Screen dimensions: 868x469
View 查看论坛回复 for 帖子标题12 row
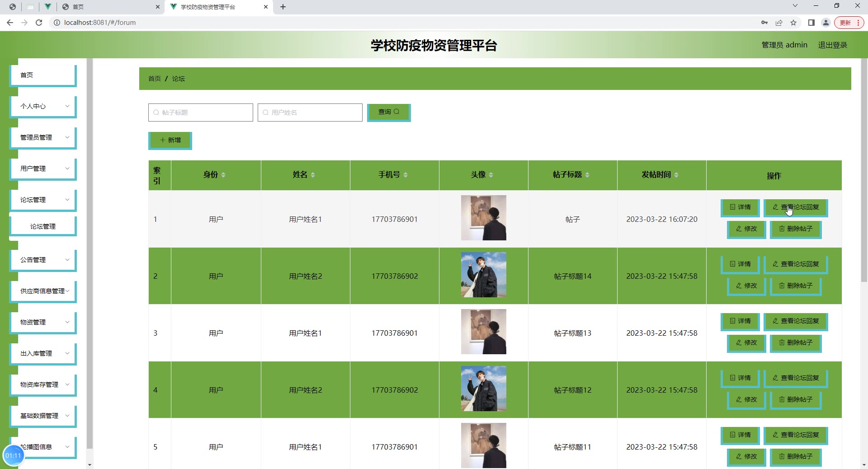pyautogui.click(x=796, y=378)
